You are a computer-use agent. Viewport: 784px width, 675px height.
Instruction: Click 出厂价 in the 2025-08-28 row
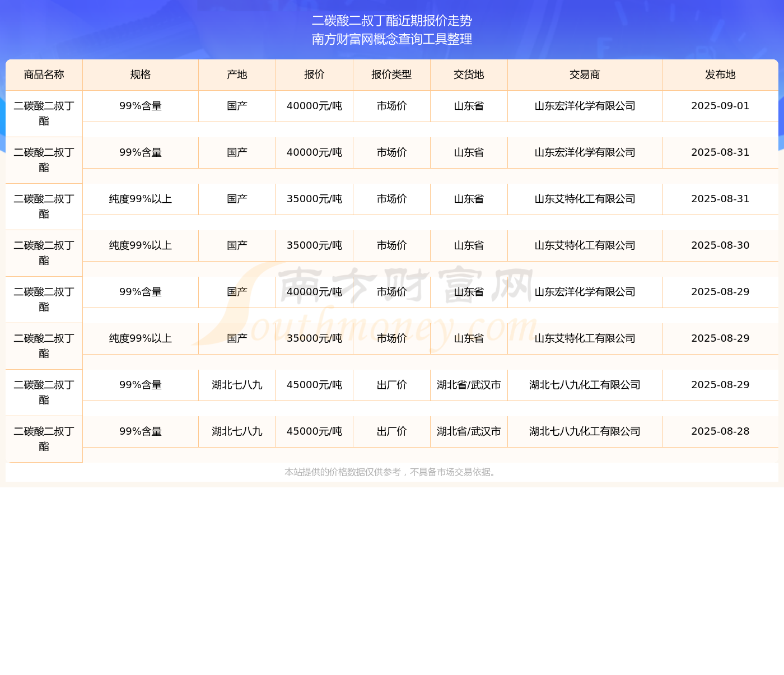pyautogui.click(x=392, y=431)
